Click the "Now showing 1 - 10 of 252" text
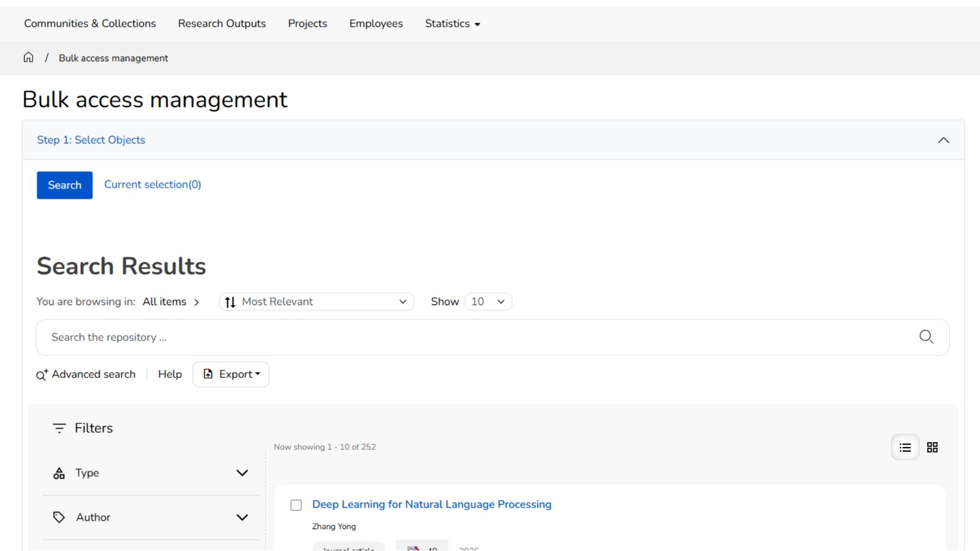The height and width of the screenshot is (551, 980). click(x=325, y=447)
